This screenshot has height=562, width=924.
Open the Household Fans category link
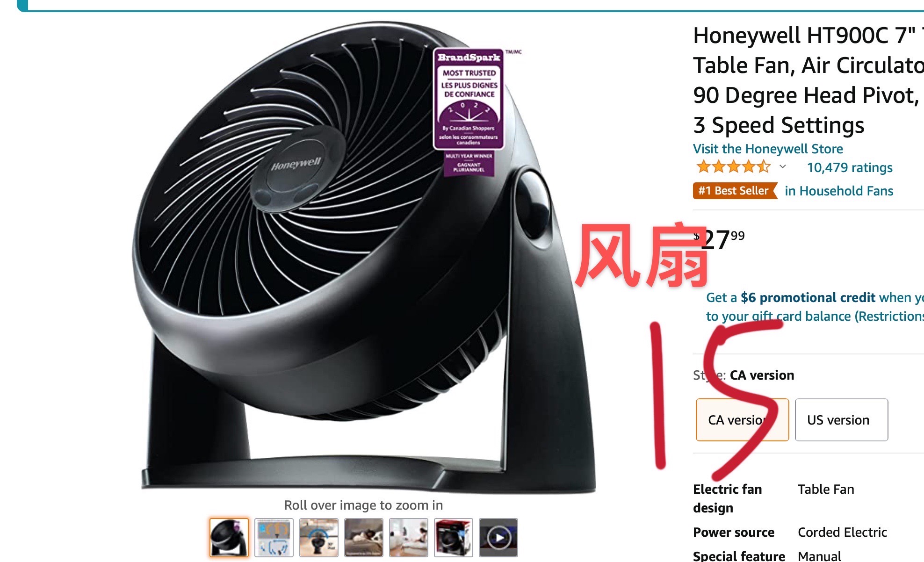(839, 191)
